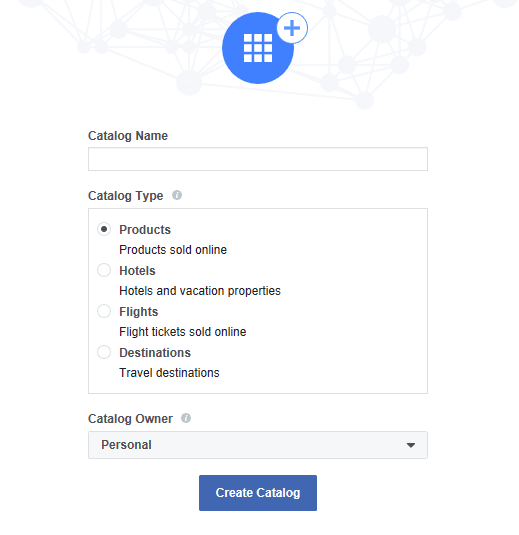This screenshot has height=535, width=519.
Task: Click the Destinations option label
Action: (x=155, y=352)
